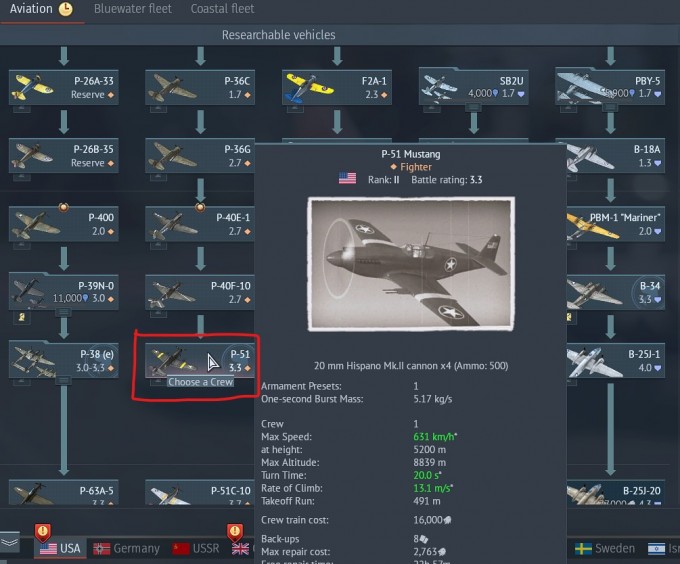The width and height of the screenshot is (680, 564).
Task: Click the 5.17 kg/s burst mass value
Action: click(432, 399)
